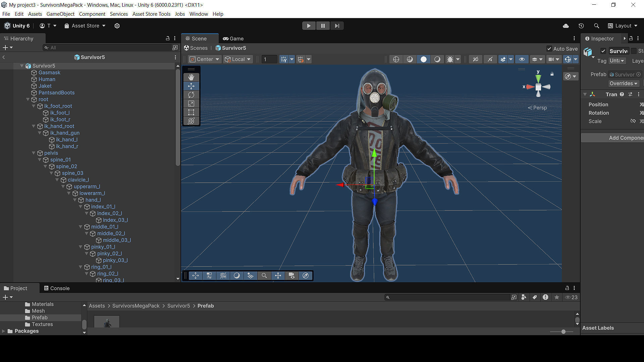Screen dimensions: 644x362
Task: Click the magnifier icon in bottom overlay toolbar
Action: pyautogui.click(x=264, y=276)
